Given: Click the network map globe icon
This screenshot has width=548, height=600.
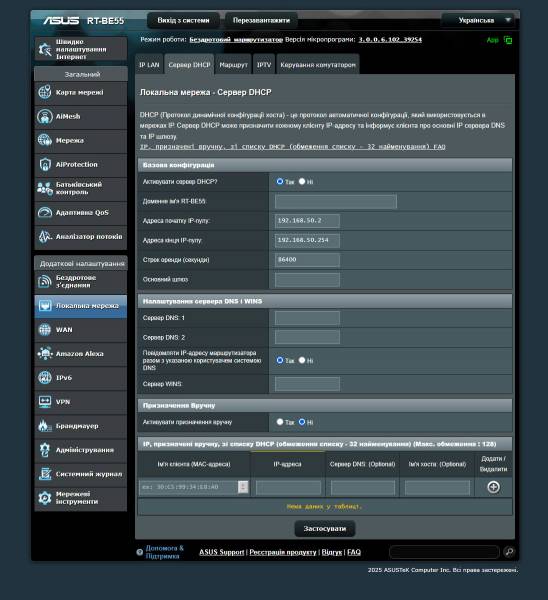Looking at the screenshot, I should click(45, 92).
